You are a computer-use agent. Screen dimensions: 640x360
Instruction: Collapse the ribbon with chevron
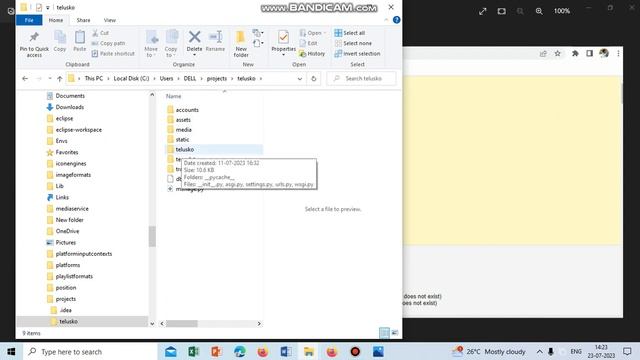[x=386, y=20]
